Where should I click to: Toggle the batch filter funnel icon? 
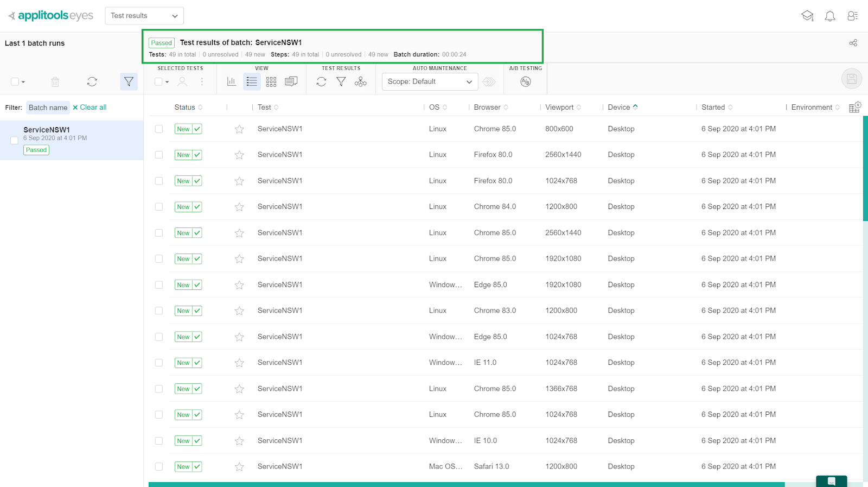(129, 82)
